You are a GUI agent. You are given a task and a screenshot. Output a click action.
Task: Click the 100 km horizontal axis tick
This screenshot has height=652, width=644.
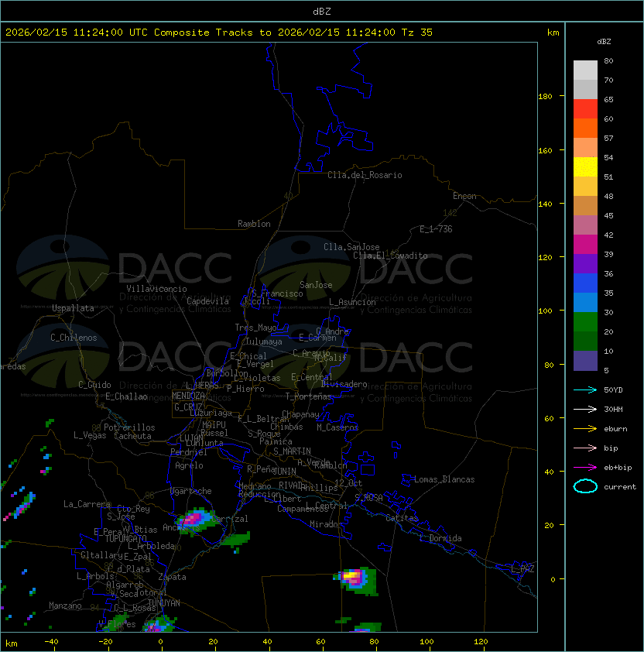point(427,642)
